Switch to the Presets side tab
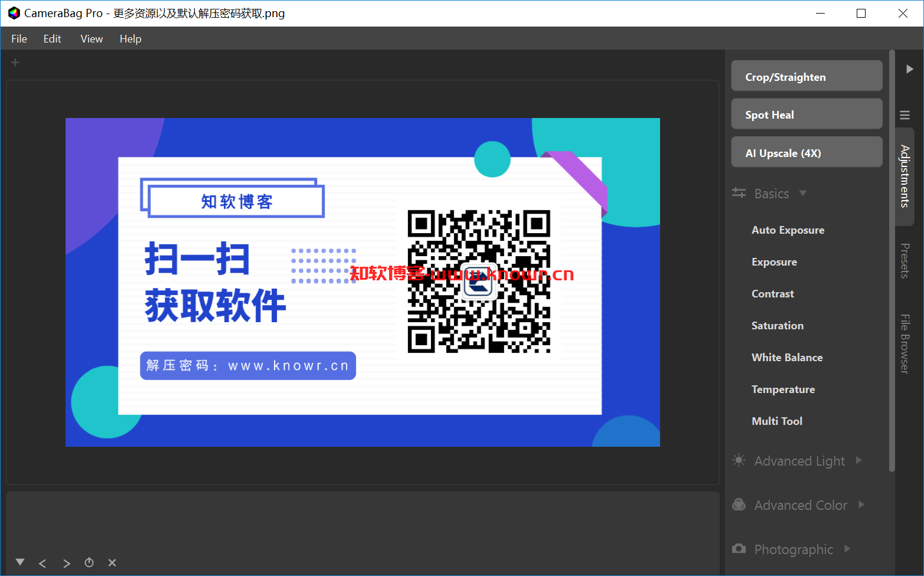 pos(905,261)
